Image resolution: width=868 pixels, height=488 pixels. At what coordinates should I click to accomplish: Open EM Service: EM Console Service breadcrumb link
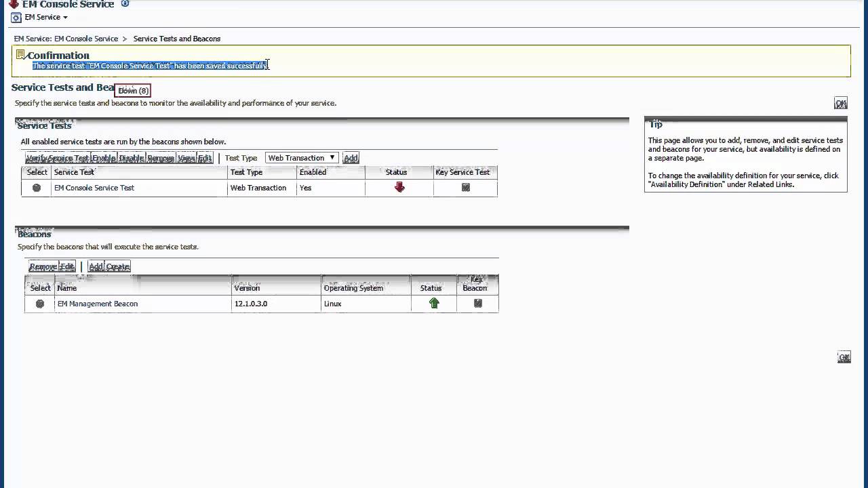[x=66, y=39]
